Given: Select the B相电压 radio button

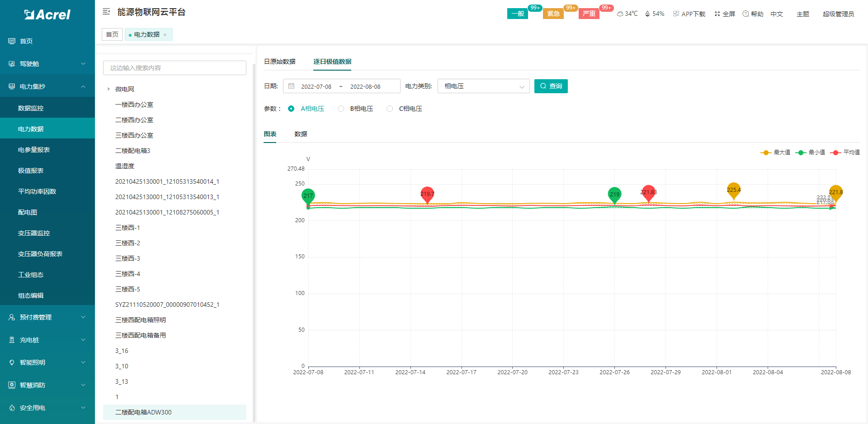Looking at the screenshot, I should point(341,109).
